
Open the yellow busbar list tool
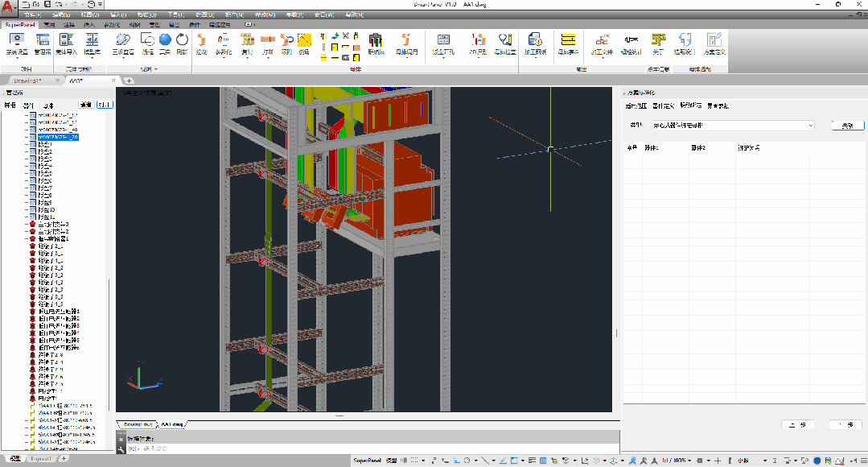(x=568, y=43)
